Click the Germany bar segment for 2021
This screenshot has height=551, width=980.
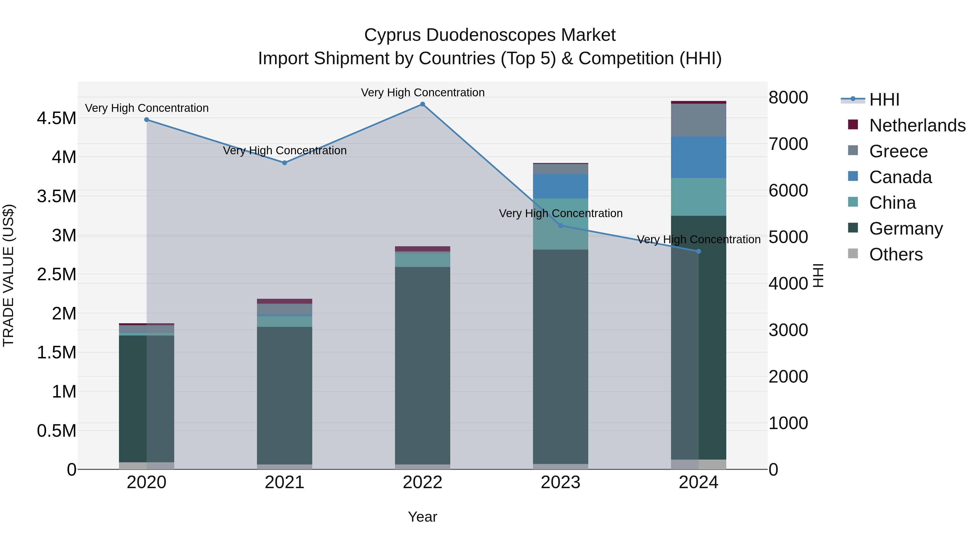(284, 395)
